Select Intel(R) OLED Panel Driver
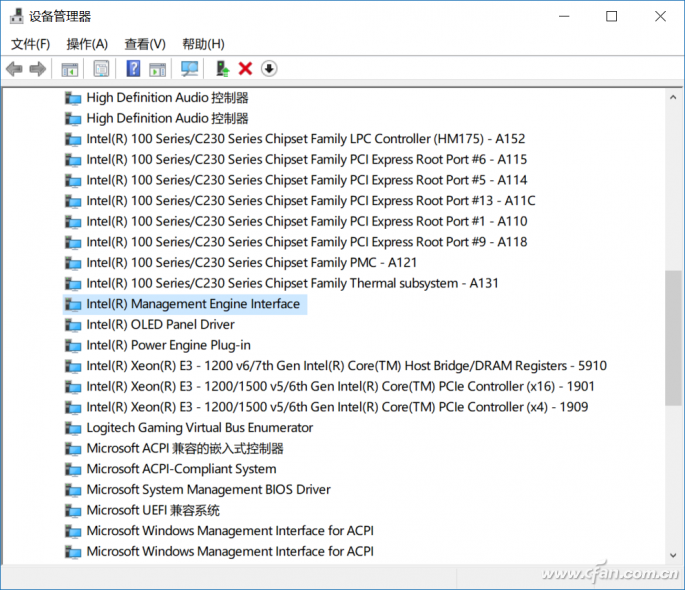This screenshot has width=685, height=590. tap(160, 324)
